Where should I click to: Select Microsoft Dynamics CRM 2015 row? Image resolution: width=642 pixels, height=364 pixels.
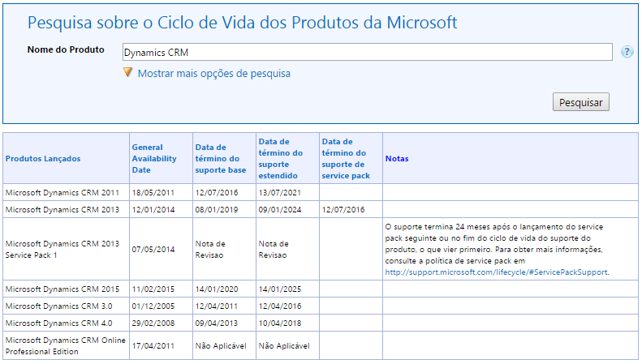pos(62,289)
